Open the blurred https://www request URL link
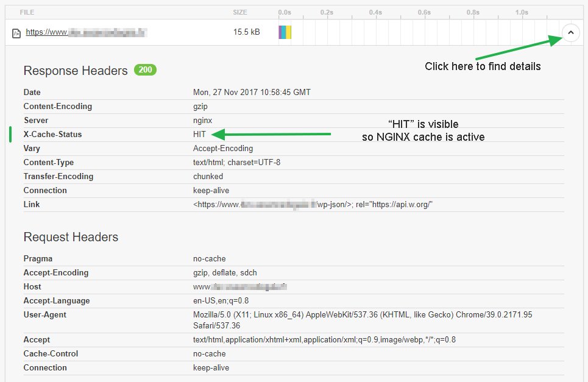The width and height of the screenshot is (588, 382). pyautogui.click(x=86, y=32)
